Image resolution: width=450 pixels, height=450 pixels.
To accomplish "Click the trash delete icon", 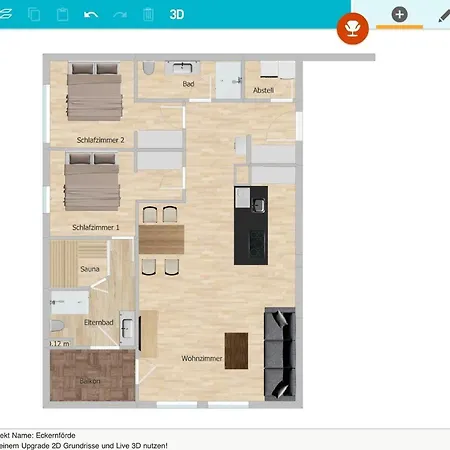I will 148,15.
